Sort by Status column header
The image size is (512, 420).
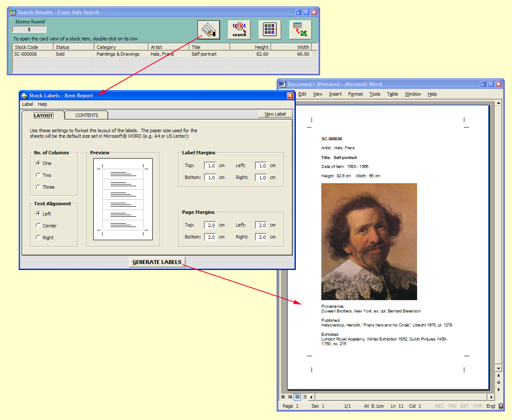pos(74,47)
